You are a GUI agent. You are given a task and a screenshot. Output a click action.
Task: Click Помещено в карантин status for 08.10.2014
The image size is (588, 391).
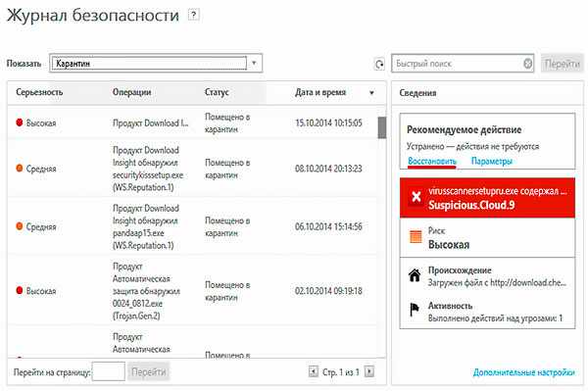coord(227,169)
